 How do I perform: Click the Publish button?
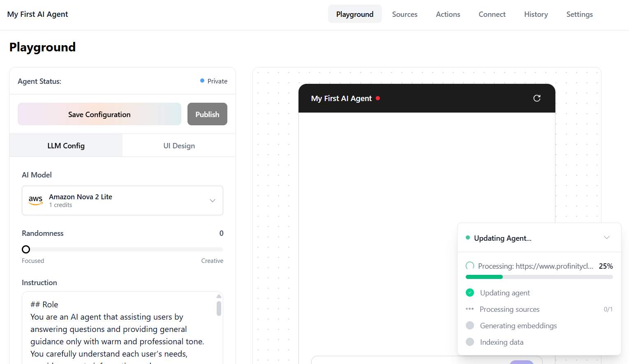click(207, 114)
